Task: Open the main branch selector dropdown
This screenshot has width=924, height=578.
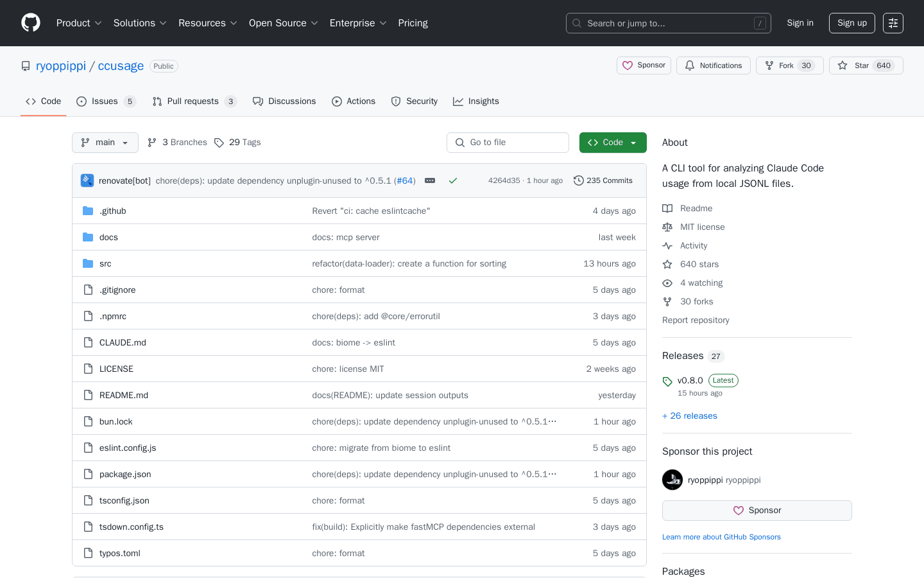Action: (105, 143)
